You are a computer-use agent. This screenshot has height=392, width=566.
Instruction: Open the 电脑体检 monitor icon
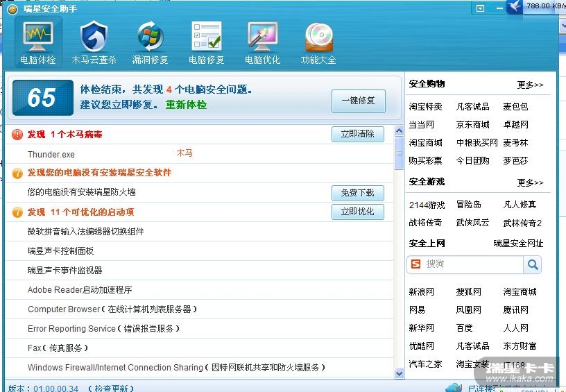[x=38, y=37]
